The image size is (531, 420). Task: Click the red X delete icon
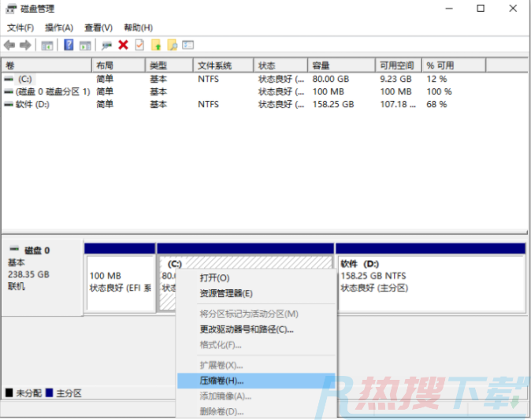(123, 45)
